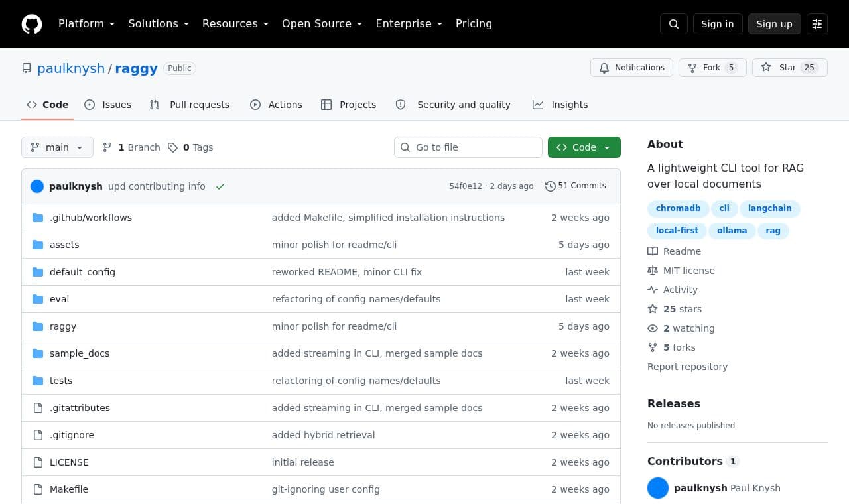
Task: Expand the Solutions menu
Action: click(159, 24)
